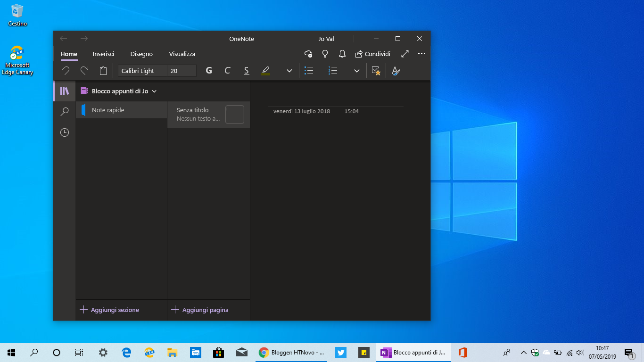
Task: Click the Condividi share button
Action: pyautogui.click(x=372, y=54)
